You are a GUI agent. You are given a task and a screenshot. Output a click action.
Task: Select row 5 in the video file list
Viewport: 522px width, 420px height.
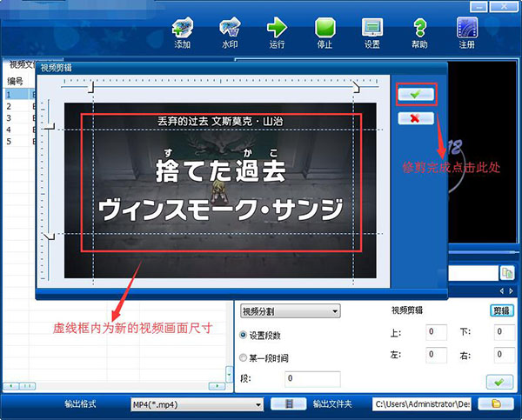pos(20,141)
